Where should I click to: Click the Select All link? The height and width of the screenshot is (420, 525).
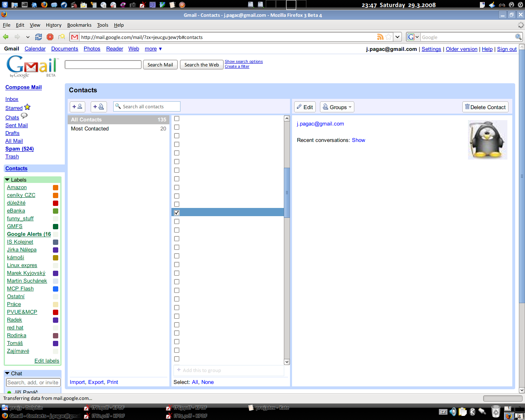tap(195, 382)
